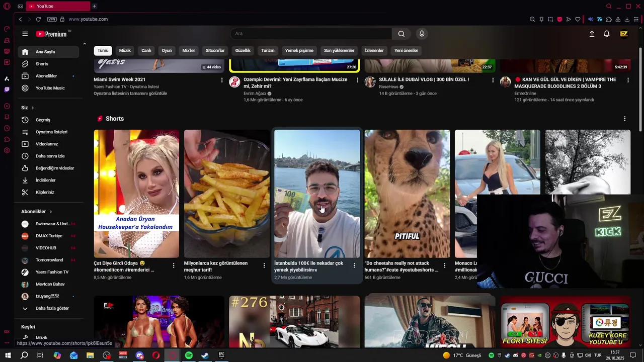
Task: Click the address bar www.youtube.com
Action: pyautogui.click(x=88, y=19)
